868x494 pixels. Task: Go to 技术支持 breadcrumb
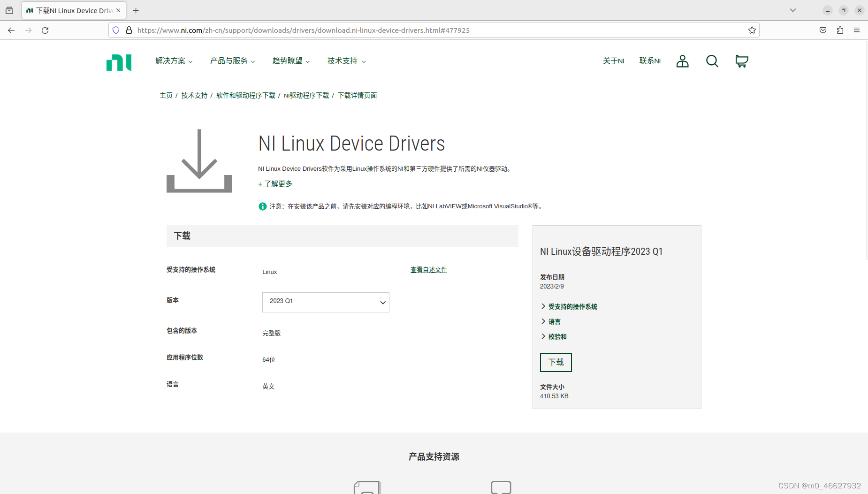tap(194, 95)
